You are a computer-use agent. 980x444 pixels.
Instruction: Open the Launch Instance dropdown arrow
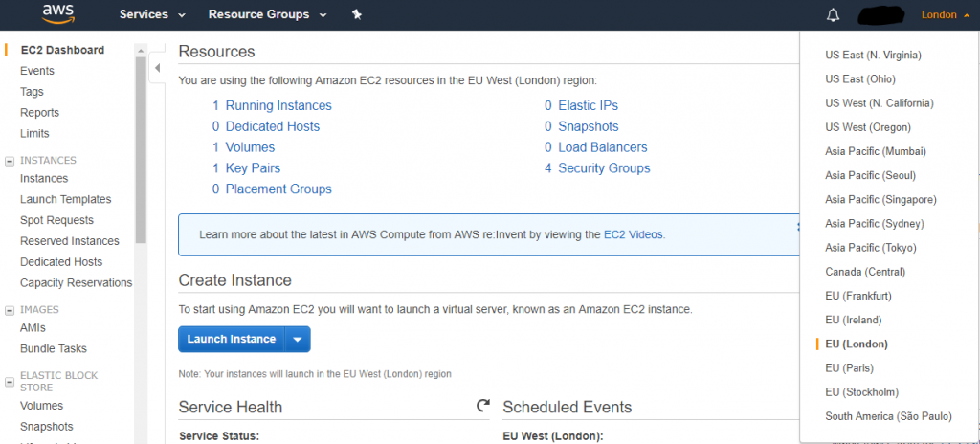298,339
